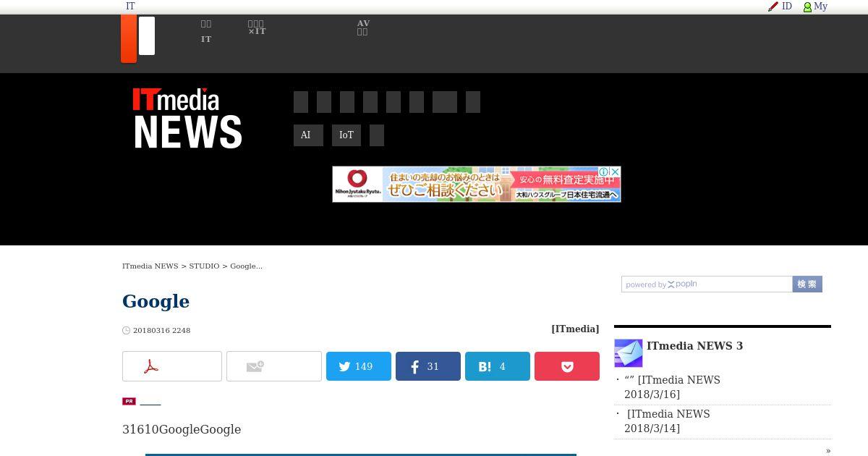Click the green My page user icon
The height and width of the screenshot is (456, 868).
tap(807, 7)
